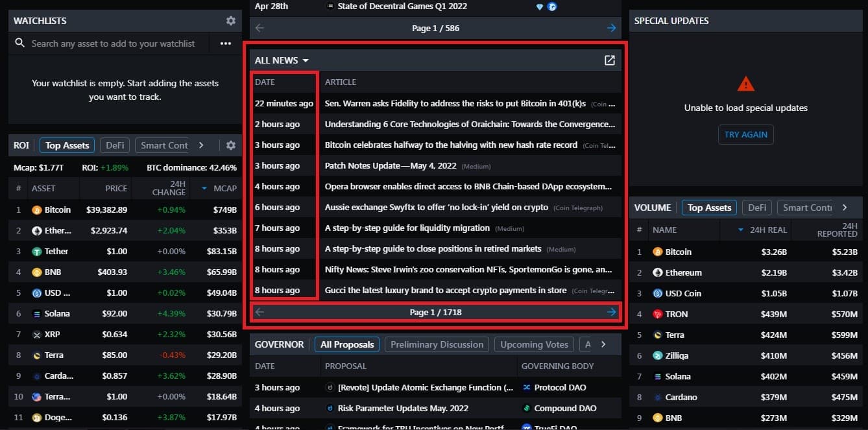The image size is (868, 430).
Task: Click the watchlist search magnifier icon
Action: 19,43
